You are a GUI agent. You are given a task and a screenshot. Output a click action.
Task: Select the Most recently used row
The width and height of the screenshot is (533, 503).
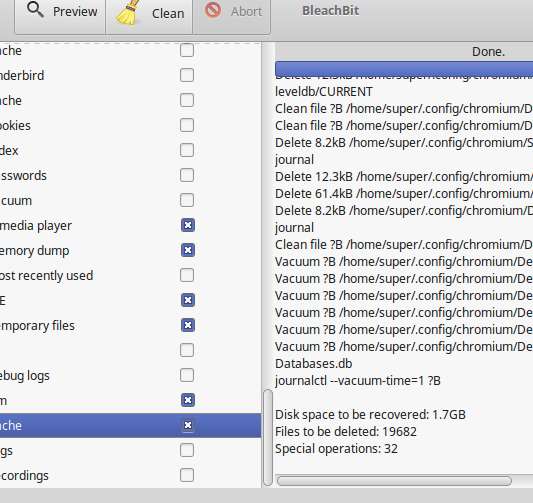131,275
